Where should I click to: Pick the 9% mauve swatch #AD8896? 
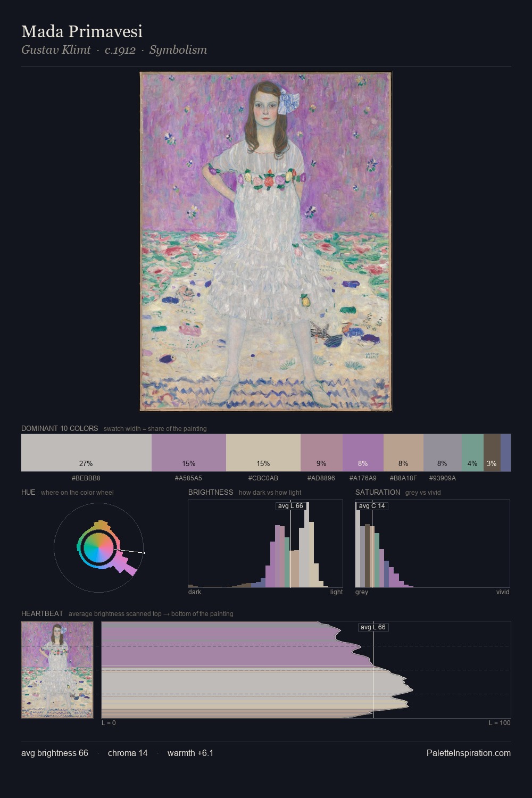[x=321, y=453]
